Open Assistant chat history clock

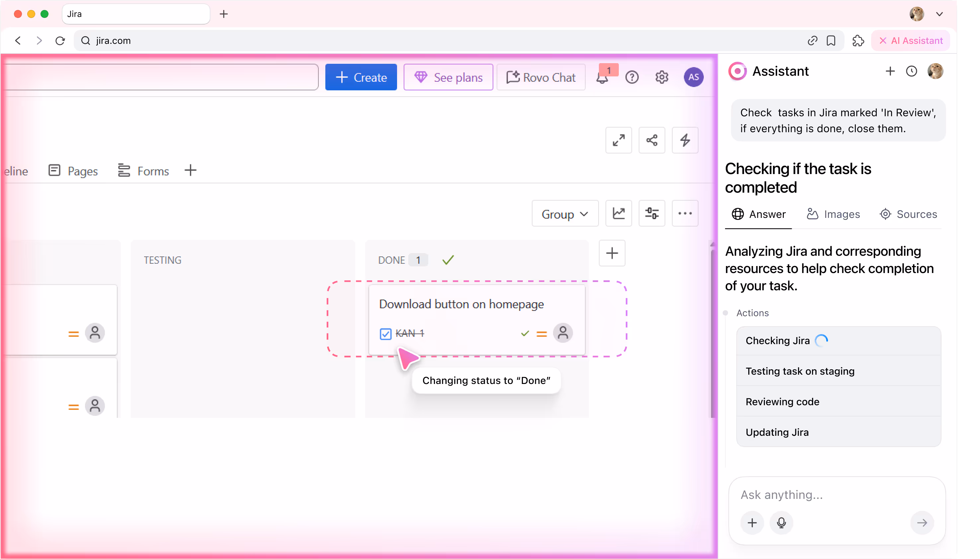tap(911, 71)
